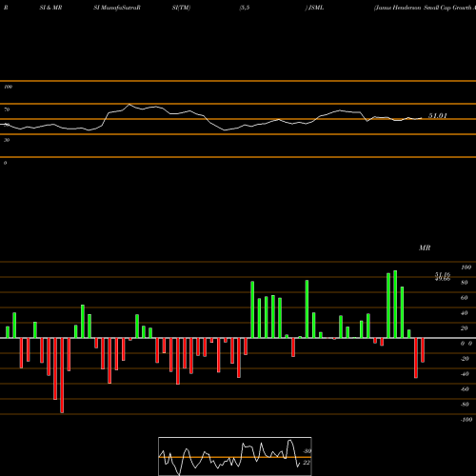Click the -40 label on MR axis

[465, 374]
